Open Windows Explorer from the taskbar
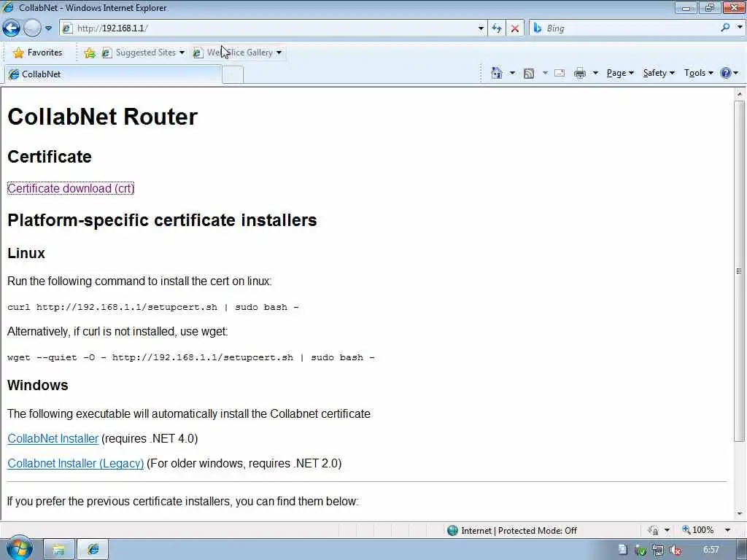The image size is (747, 560). coord(58,550)
